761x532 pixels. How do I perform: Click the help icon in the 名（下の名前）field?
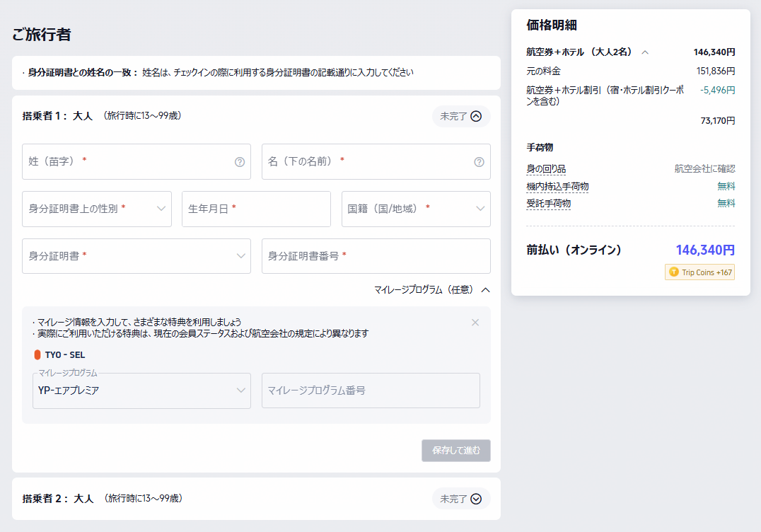tap(479, 162)
